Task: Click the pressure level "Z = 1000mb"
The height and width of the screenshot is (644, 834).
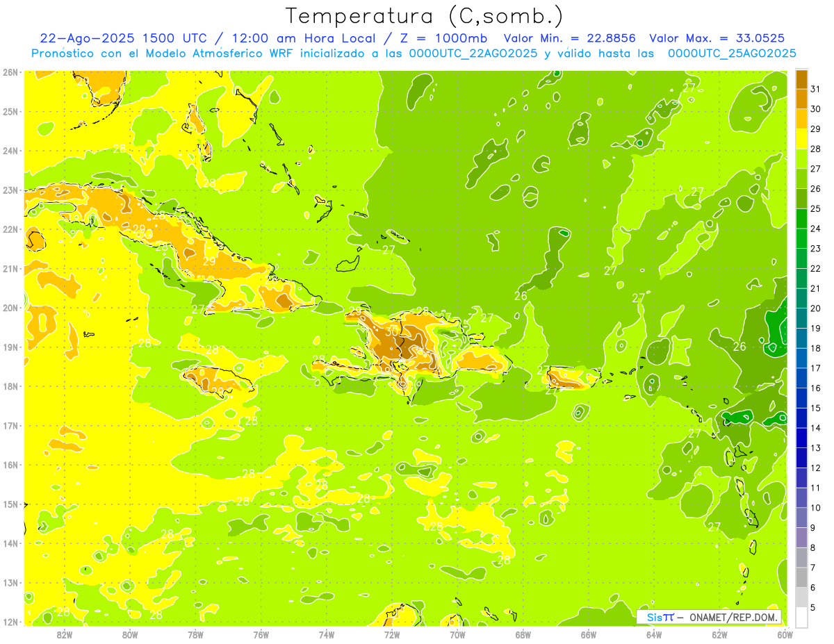Action: coord(444,38)
